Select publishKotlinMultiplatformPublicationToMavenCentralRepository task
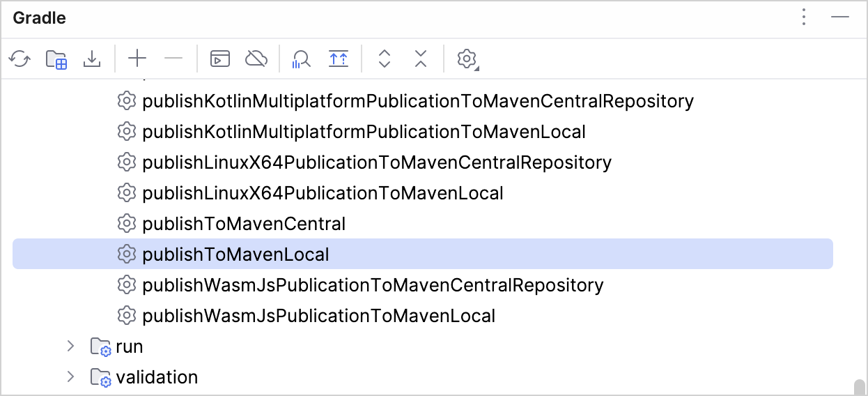Image resolution: width=868 pixels, height=396 pixels. (x=418, y=101)
